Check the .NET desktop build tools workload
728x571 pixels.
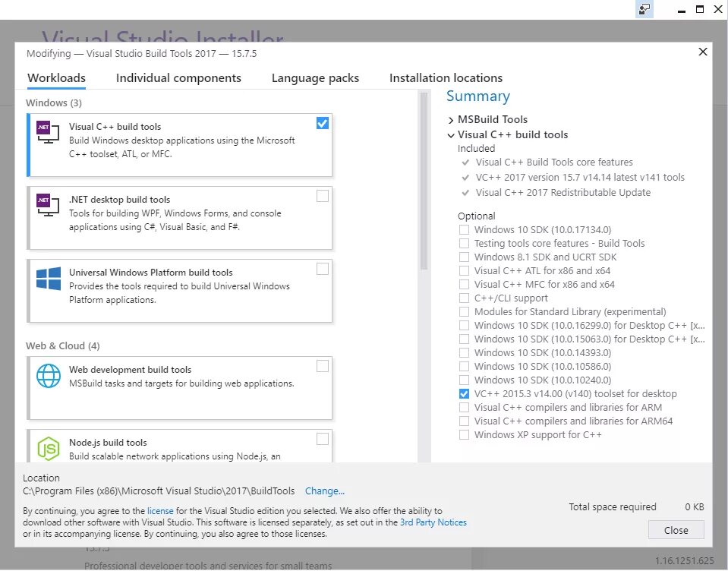tap(322, 196)
